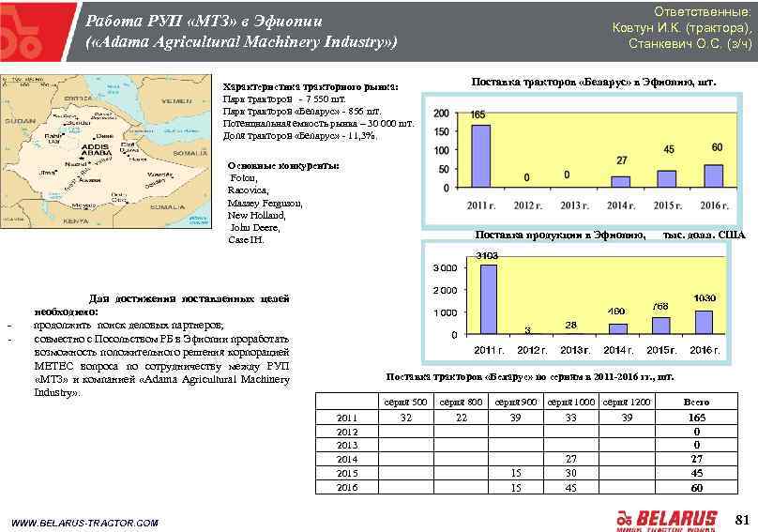The image size is (758, 532).
Task: Click the 'ADDIS ABABA' label on the map
Action: point(96,150)
